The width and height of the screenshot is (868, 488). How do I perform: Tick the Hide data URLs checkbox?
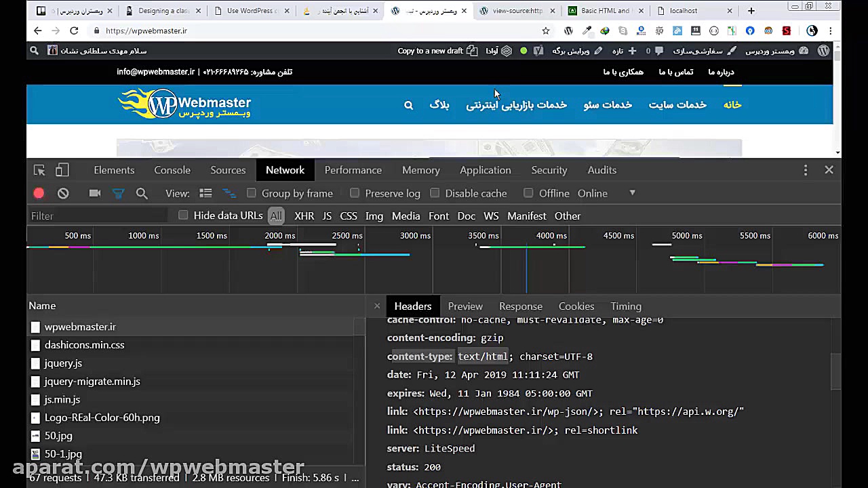(x=183, y=216)
